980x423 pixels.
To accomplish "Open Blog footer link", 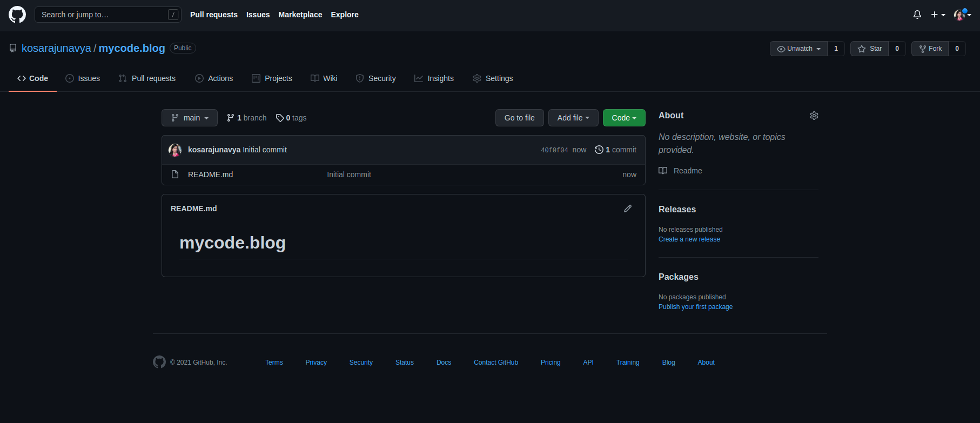I will click(668, 362).
